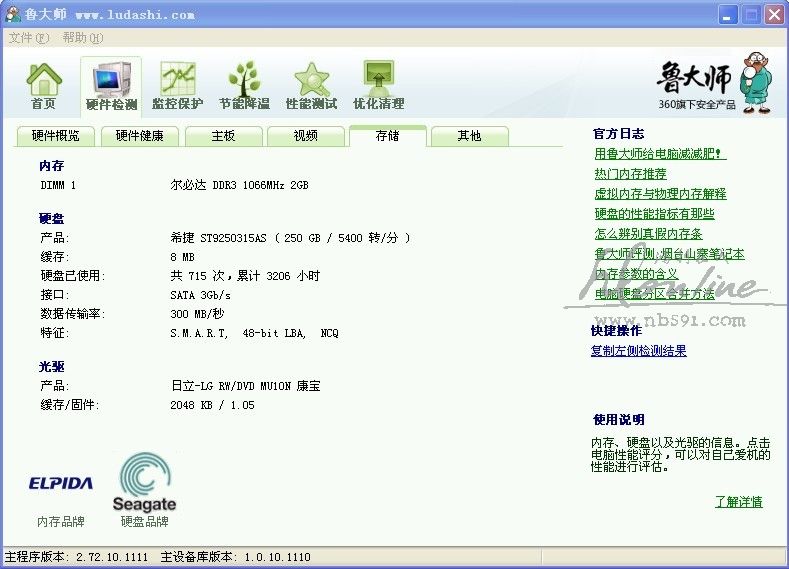This screenshot has width=789, height=569.
Task: Click the DIMM 1 label
Action: (58, 185)
